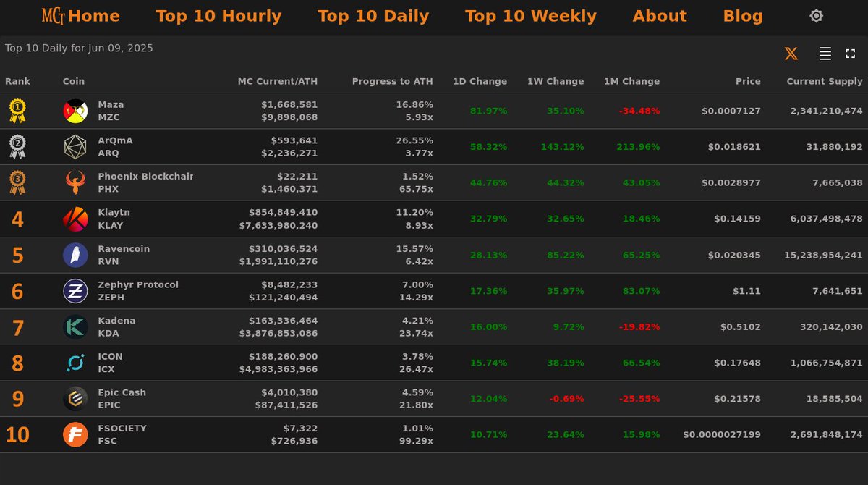Click Klaytn's $0.14159 price

[x=737, y=219]
